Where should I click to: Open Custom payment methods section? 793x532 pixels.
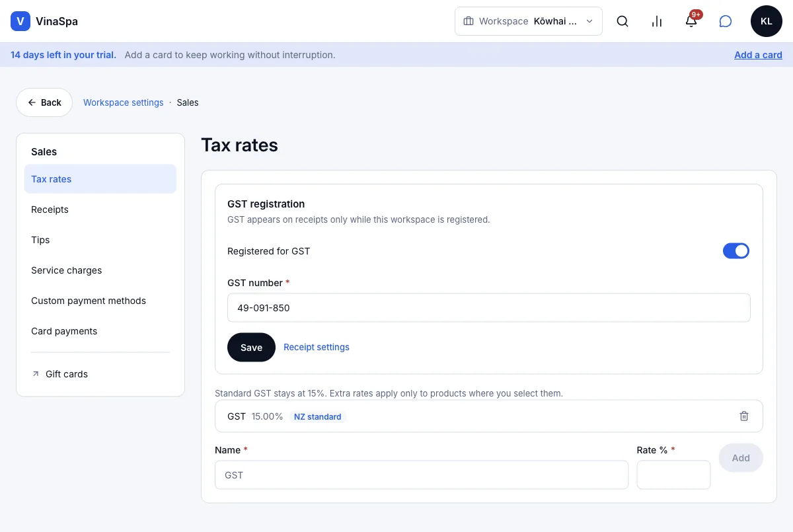point(100,301)
